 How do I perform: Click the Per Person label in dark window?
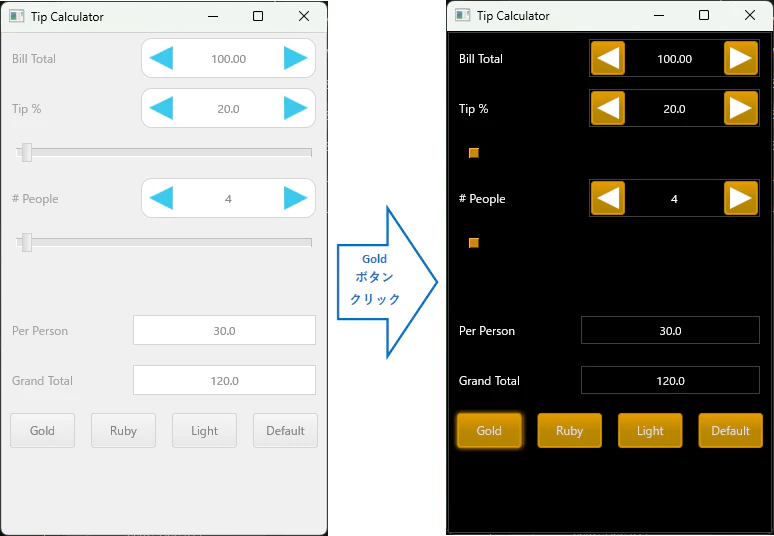(487, 331)
